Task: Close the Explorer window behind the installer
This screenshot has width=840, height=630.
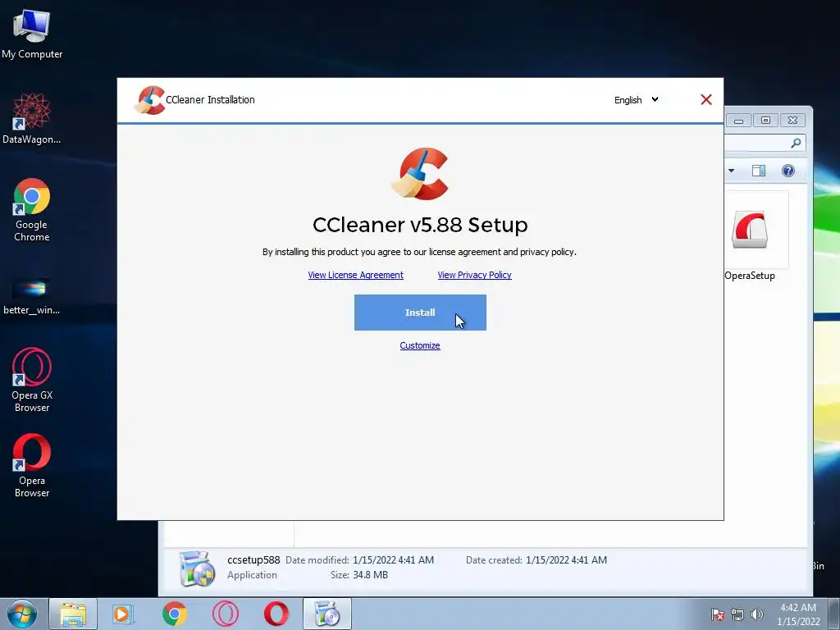Action: [x=793, y=121]
